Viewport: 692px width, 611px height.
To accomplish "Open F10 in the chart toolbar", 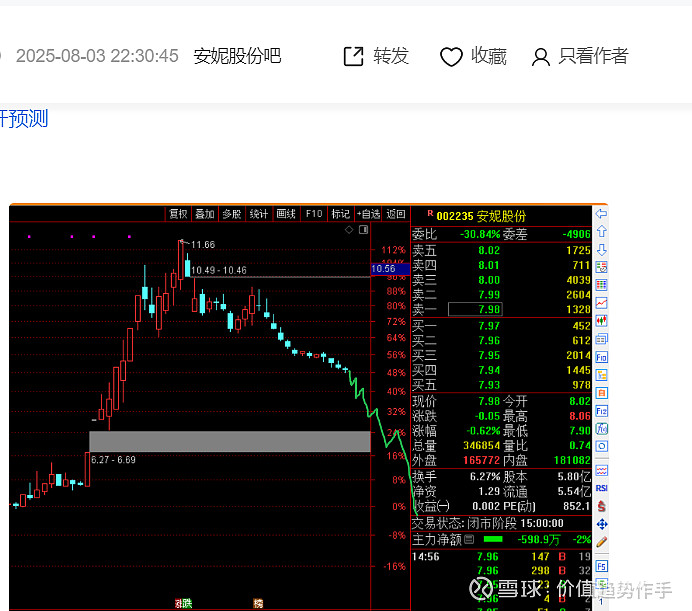I will tap(314, 214).
